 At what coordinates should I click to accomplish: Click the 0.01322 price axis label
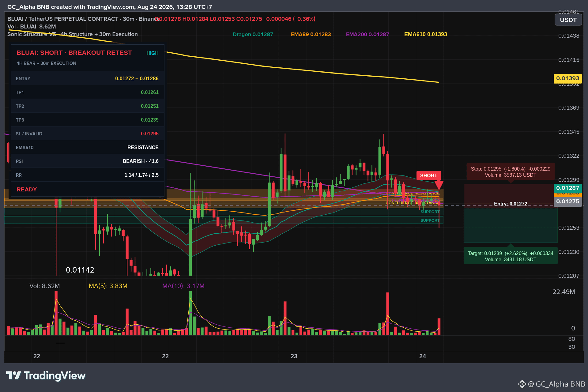click(569, 156)
